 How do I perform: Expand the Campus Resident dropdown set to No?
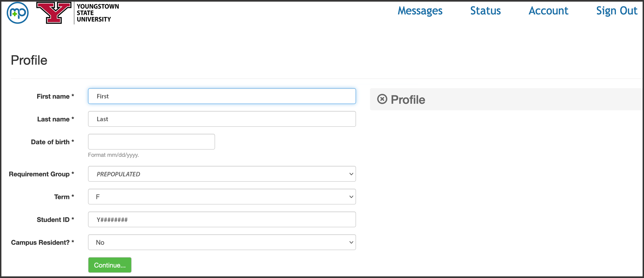click(222, 242)
